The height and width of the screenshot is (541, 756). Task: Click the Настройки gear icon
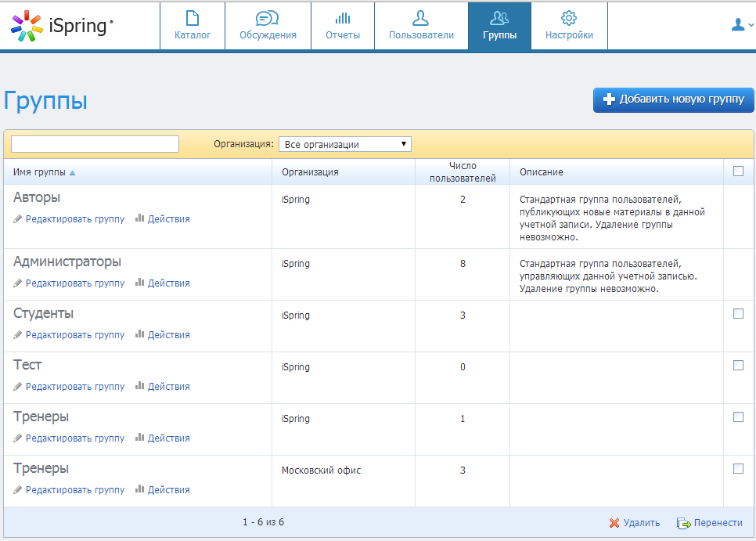(569, 18)
